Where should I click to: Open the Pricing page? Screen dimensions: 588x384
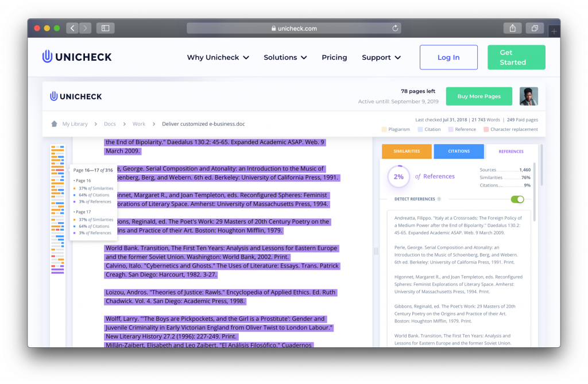click(x=334, y=57)
